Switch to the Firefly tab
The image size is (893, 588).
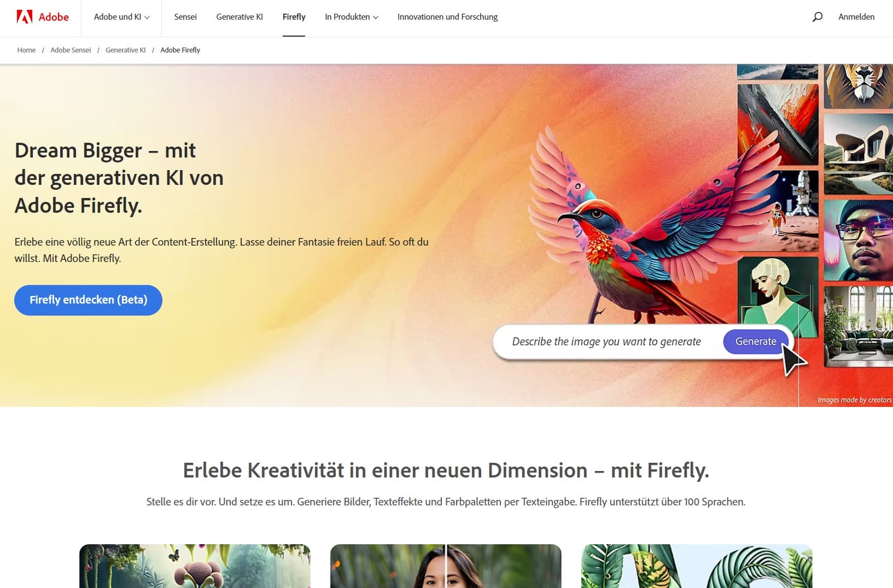(x=294, y=17)
